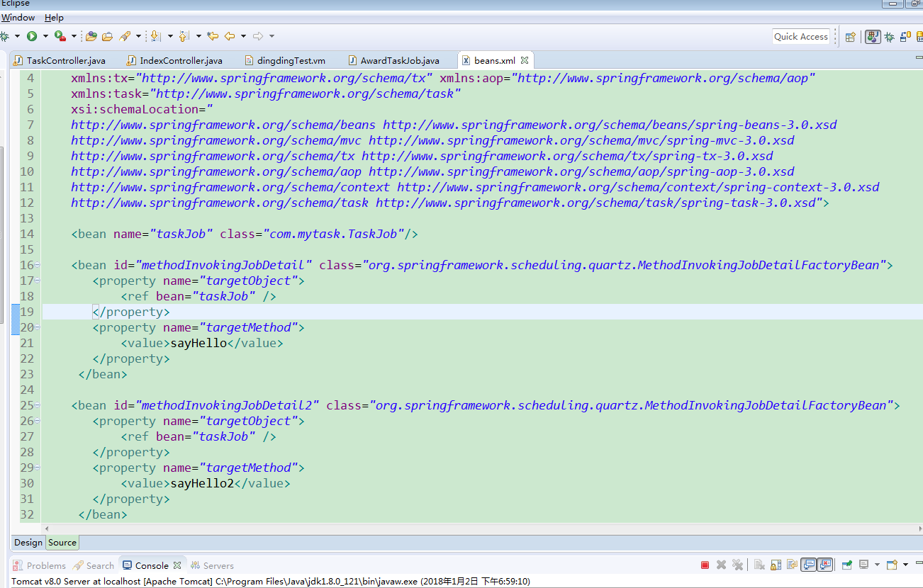Click Next Annotation down arrow icon

coord(156,36)
